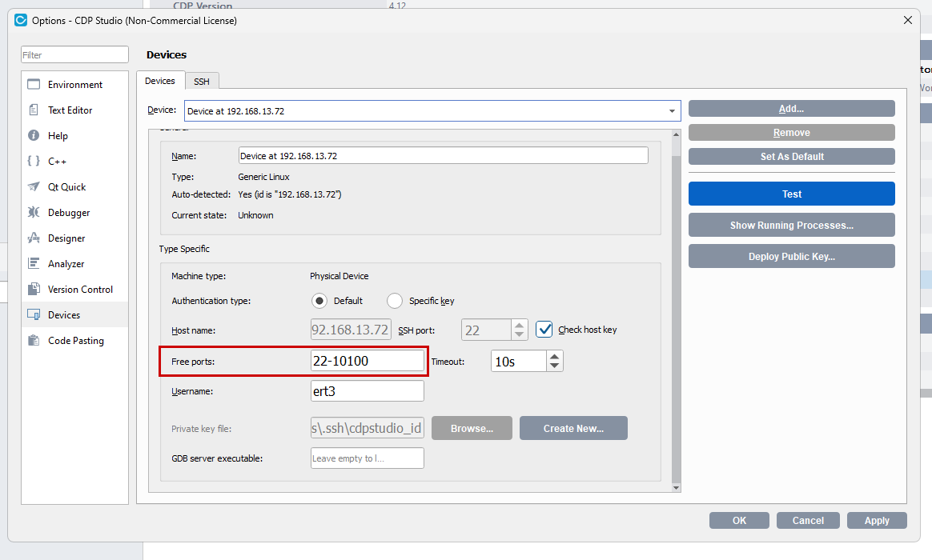The width and height of the screenshot is (932, 560).
Task: Click the CDP Studio logo in title bar
Action: [21, 20]
